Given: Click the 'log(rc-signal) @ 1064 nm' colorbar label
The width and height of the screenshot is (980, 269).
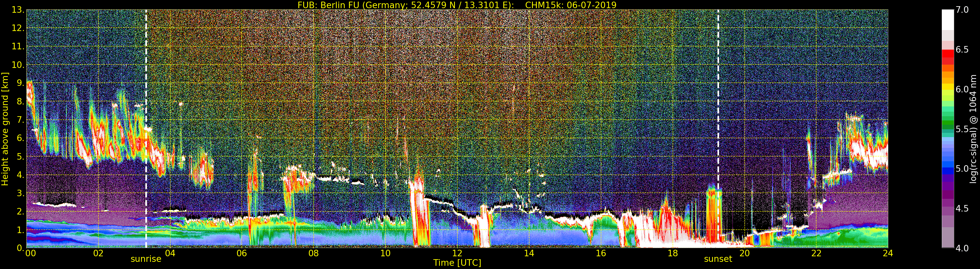Looking at the screenshot, I should (973, 129).
